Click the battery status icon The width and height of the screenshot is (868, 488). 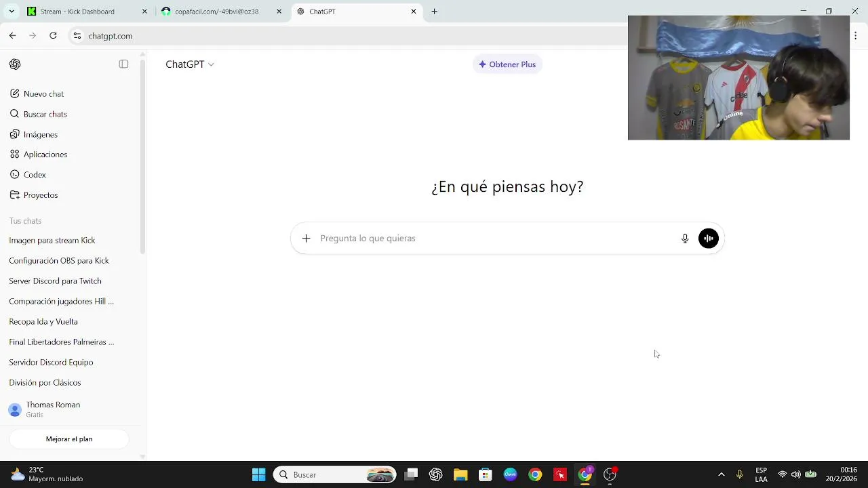810,474
